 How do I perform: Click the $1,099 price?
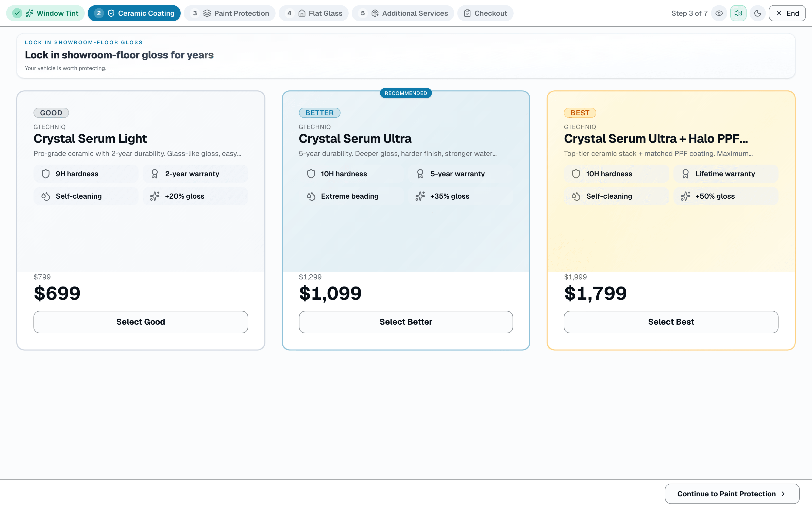(330, 293)
